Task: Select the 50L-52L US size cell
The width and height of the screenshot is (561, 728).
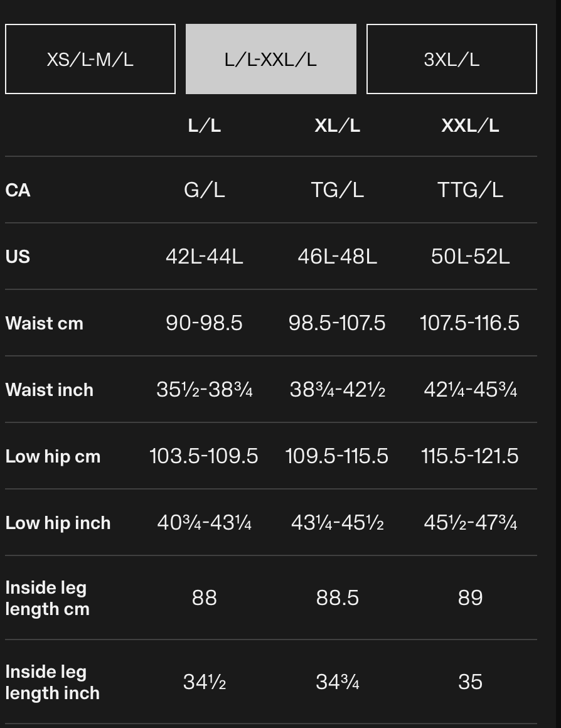Action: [470, 256]
